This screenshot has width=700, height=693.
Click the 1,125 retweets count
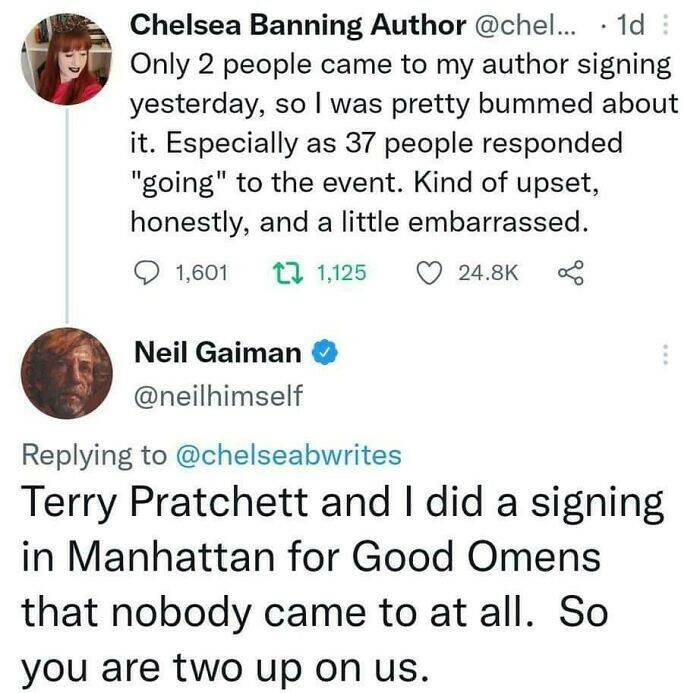342,271
